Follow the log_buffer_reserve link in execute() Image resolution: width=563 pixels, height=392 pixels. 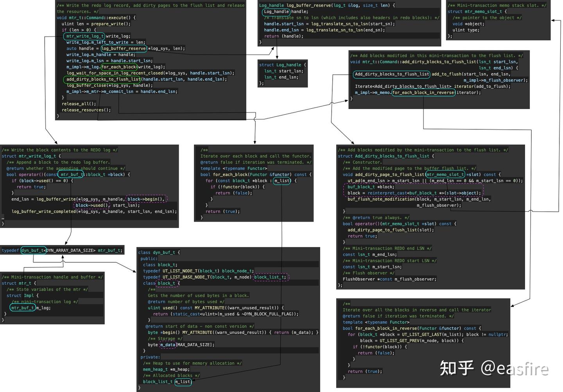point(124,48)
